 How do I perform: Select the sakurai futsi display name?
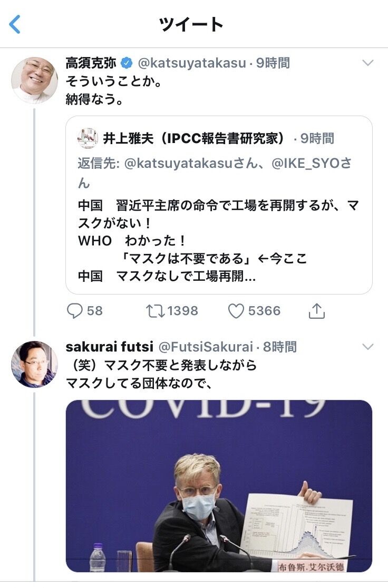[109, 346]
